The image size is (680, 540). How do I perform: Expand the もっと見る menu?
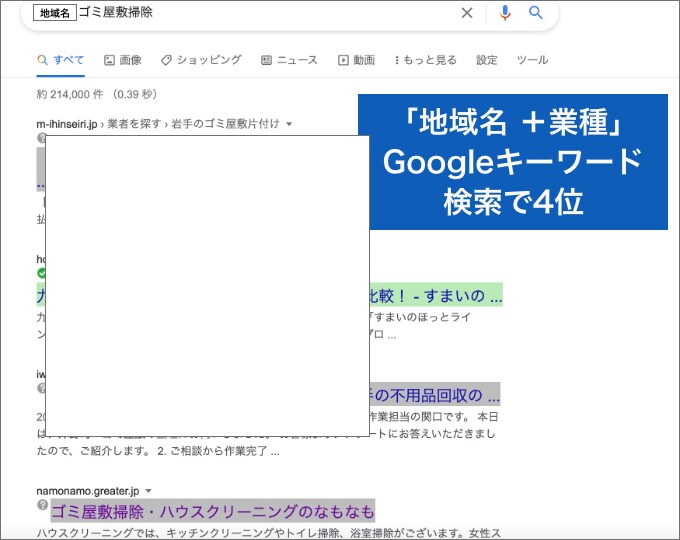click(426, 60)
